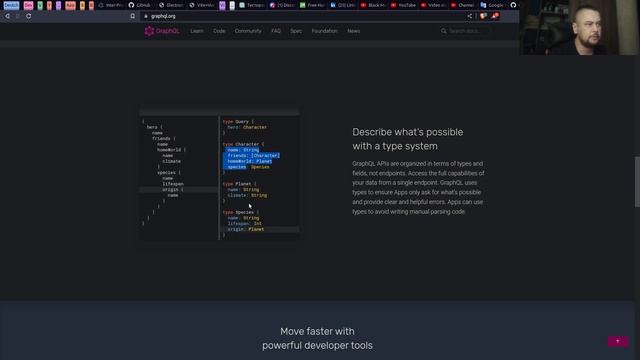This screenshot has width=640, height=360.
Task: Click the "climate: String" schema line
Action: [x=247, y=196]
